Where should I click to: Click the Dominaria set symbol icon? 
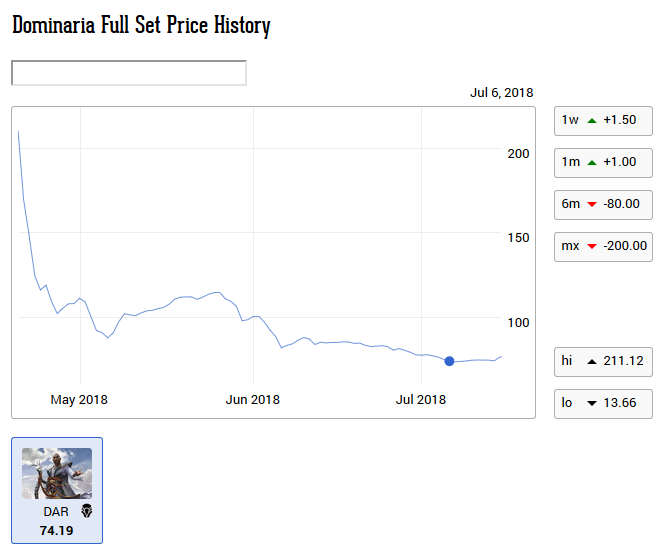click(x=86, y=511)
